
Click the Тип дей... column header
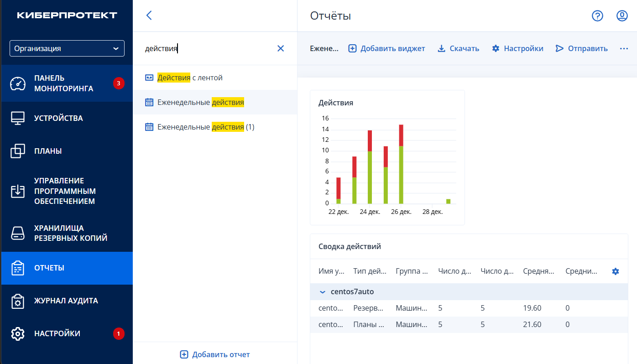[370, 271]
